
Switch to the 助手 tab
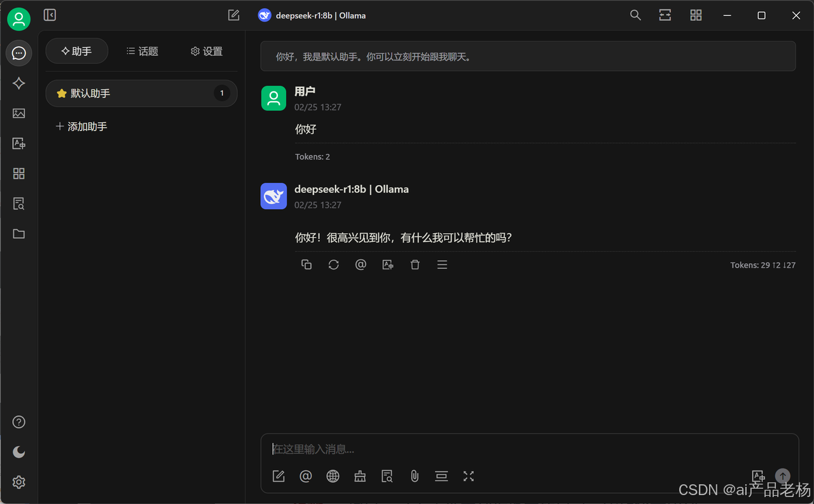click(x=77, y=51)
